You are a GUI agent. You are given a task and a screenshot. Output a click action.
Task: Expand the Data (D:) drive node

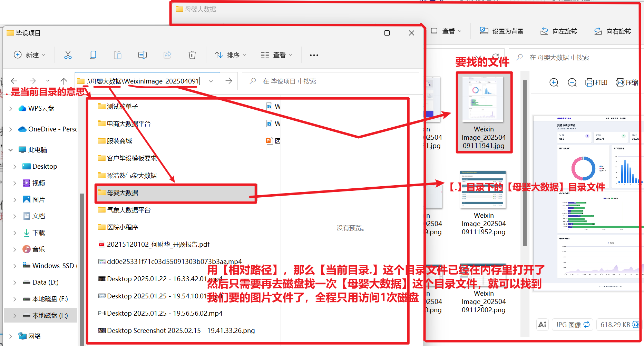[x=15, y=283]
